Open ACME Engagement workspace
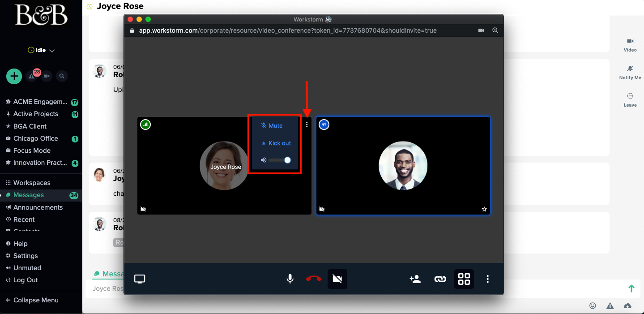Image resolution: width=644 pixels, height=314 pixels. [x=40, y=102]
